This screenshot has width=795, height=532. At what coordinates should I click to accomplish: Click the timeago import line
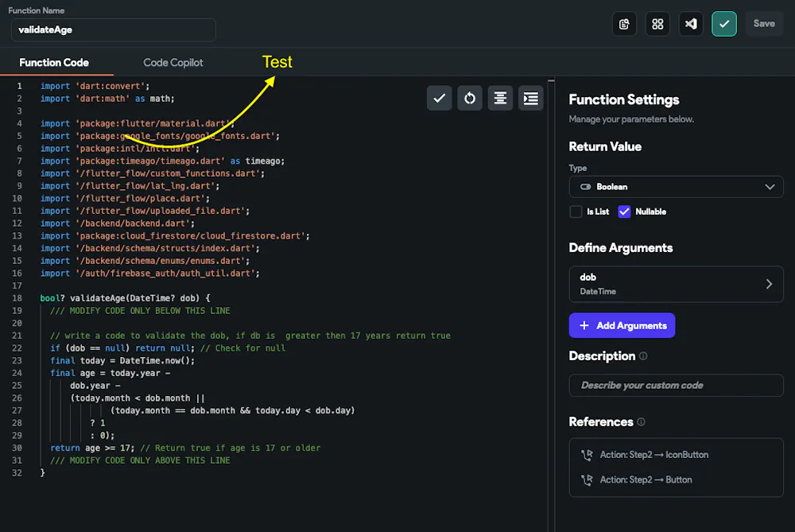point(162,161)
